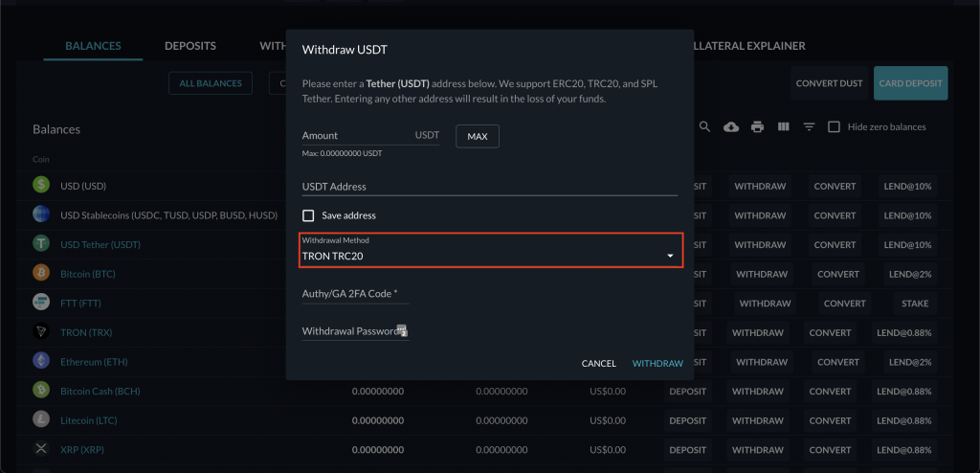Screen dimensions: 980x473
Task: Click the TRON TRX coin icon
Action: pos(41,331)
